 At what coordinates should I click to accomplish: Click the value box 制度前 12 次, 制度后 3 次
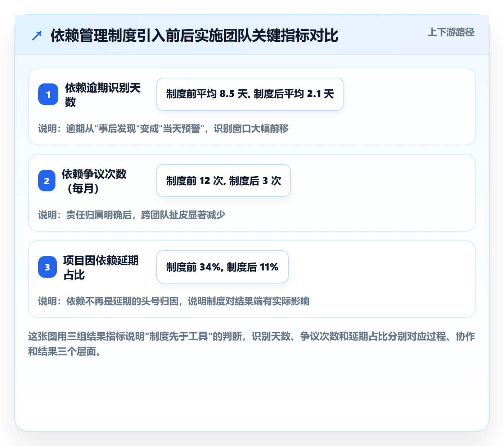click(224, 181)
